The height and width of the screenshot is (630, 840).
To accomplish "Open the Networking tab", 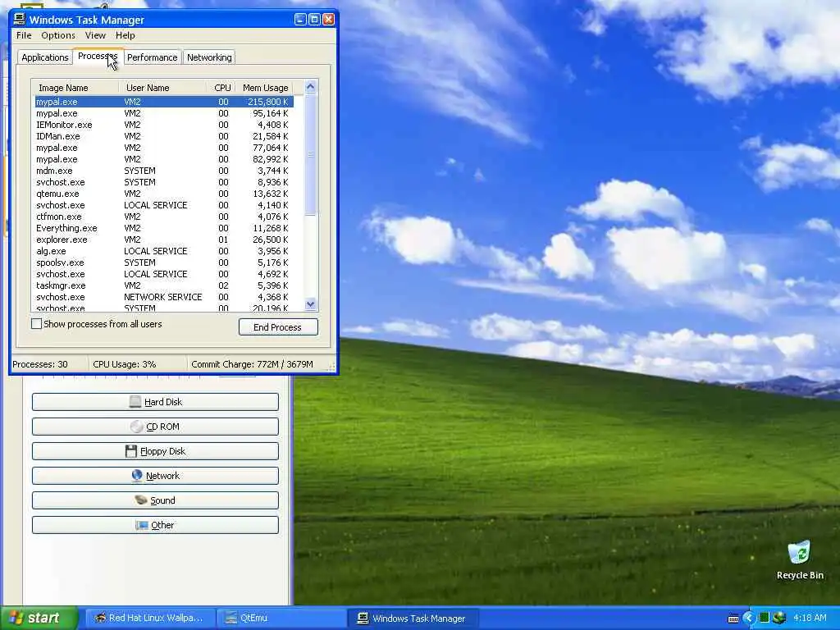I will (209, 57).
